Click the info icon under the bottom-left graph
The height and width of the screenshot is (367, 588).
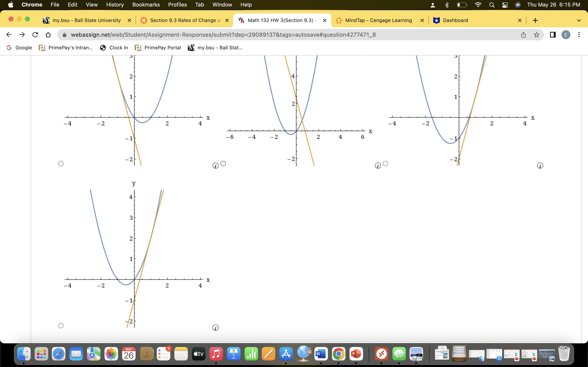(x=216, y=327)
